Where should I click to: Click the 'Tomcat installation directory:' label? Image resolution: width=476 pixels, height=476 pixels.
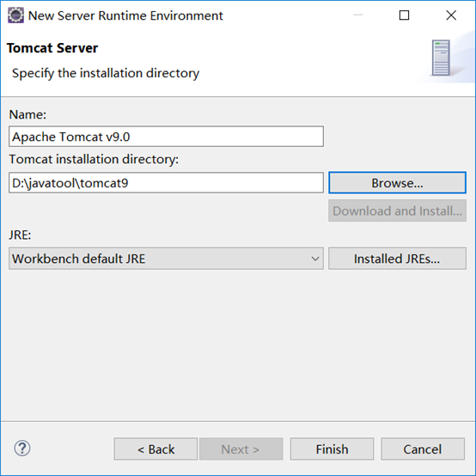point(94,159)
